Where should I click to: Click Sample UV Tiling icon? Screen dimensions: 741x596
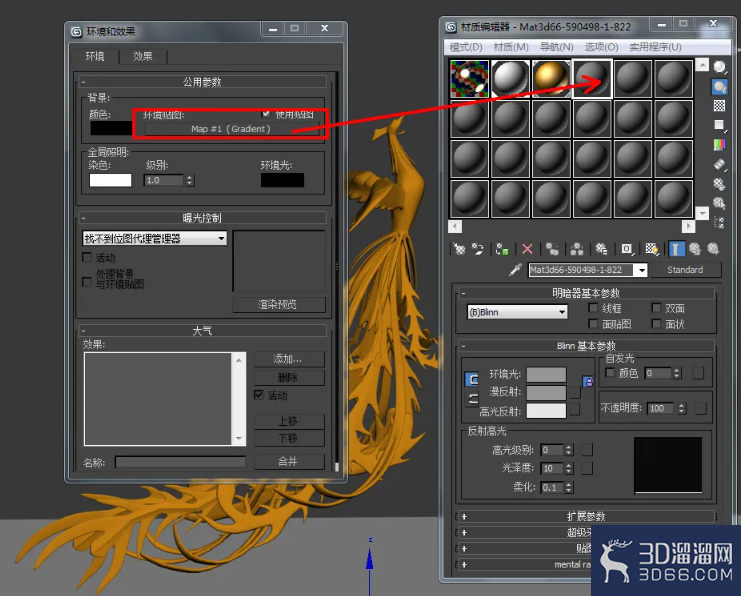(x=719, y=125)
